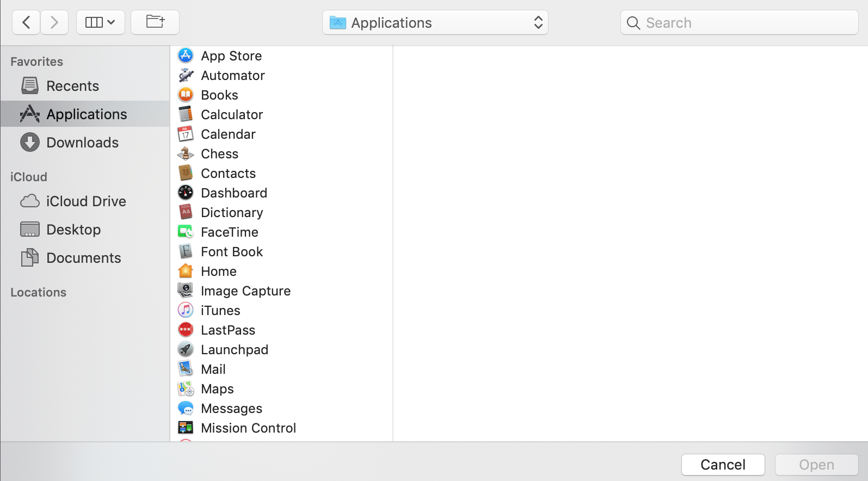Click the "Favorites" sidebar heading
The image size is (868, 481).
[37, 61]
